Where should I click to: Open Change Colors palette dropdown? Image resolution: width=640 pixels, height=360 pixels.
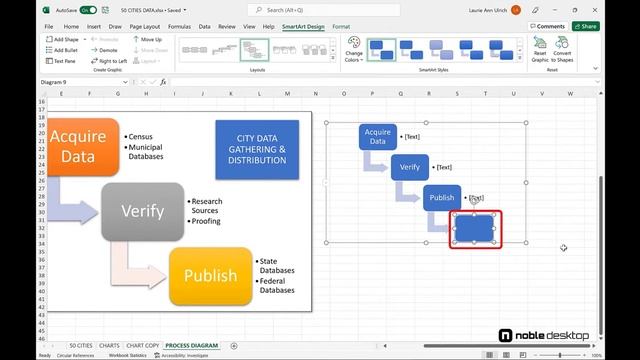pos(353,50)
